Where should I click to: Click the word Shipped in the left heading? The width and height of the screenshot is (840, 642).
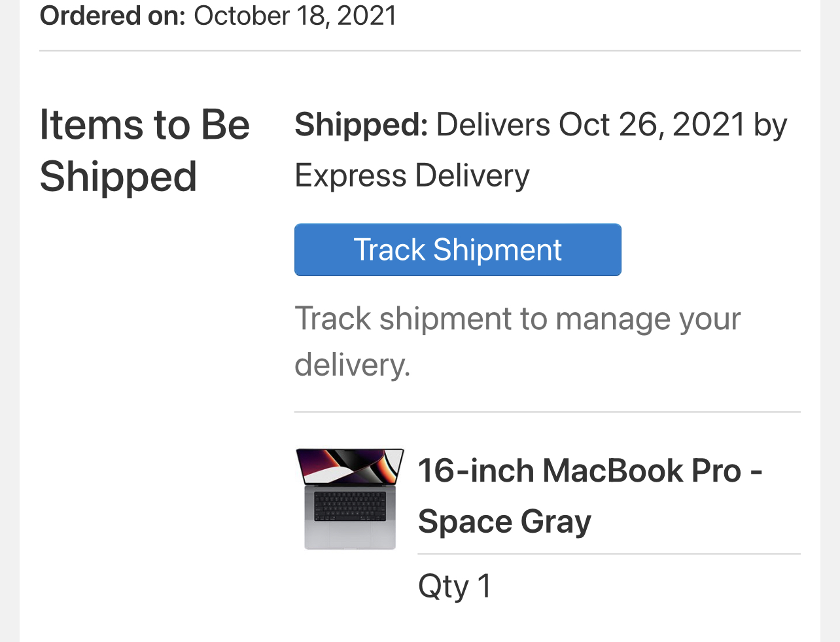tap(118, 177)
